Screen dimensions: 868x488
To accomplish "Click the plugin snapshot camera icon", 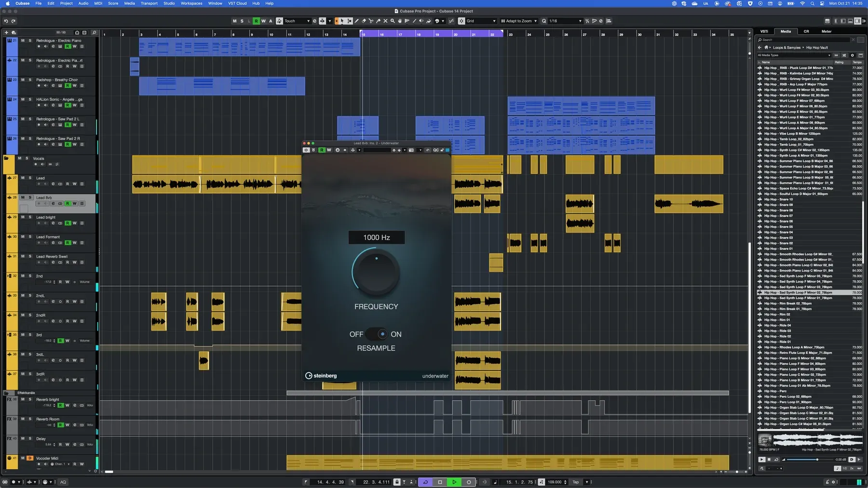I will 411,150.
